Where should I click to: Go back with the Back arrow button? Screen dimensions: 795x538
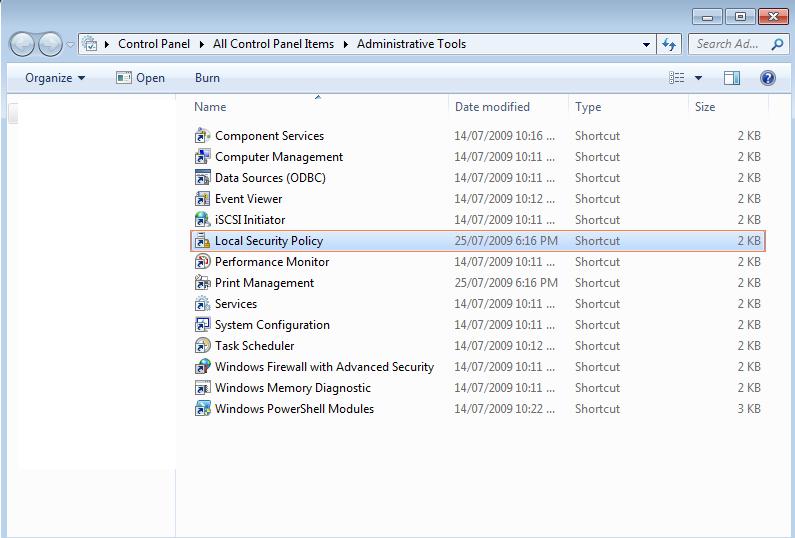[22, 44]
